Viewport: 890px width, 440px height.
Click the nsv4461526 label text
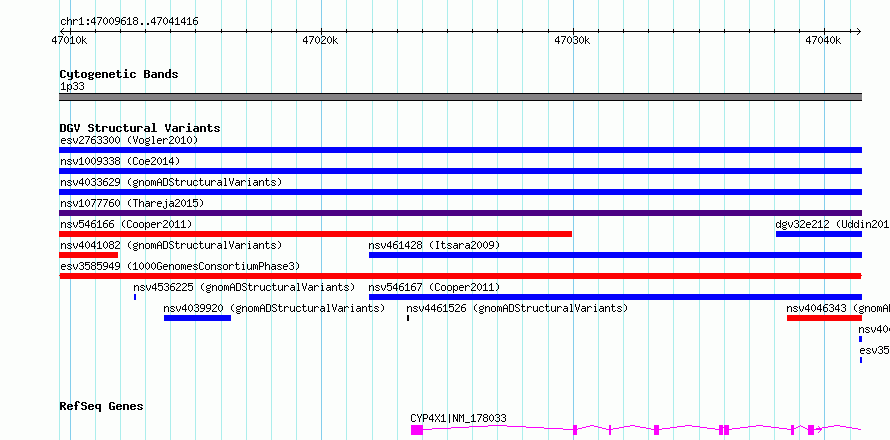[517, 308]
